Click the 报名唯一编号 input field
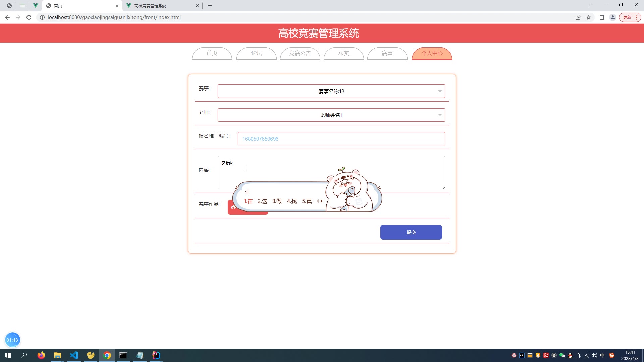 341,139
